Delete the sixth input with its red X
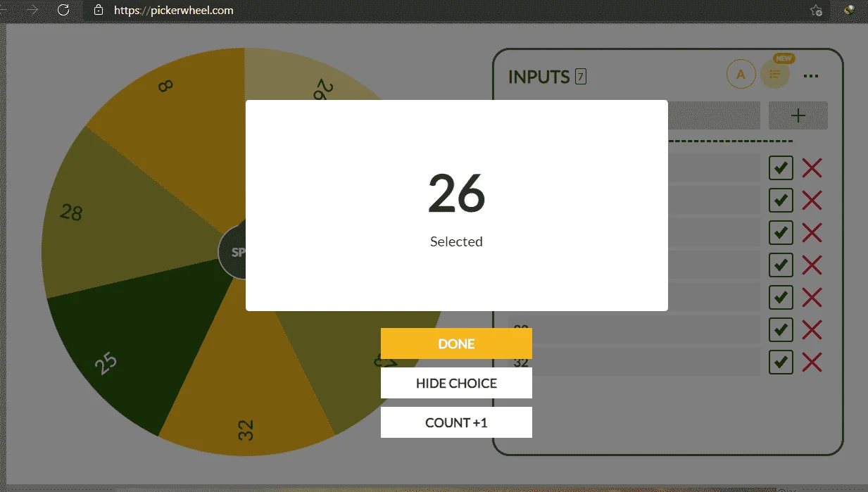The image size is (868, 492). (812, 330)
